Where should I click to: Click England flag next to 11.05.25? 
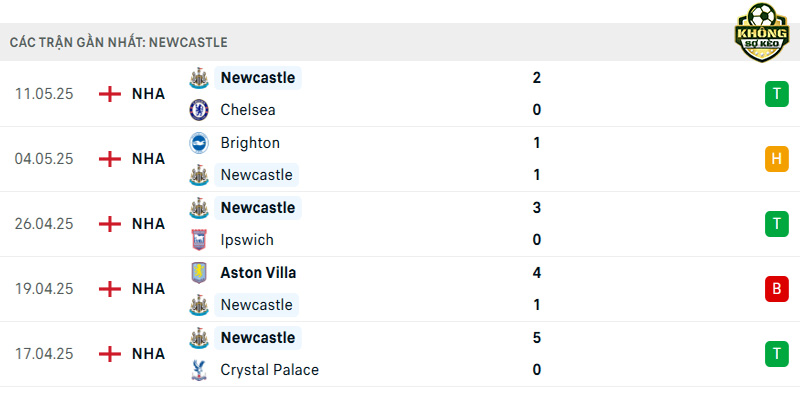tap(110, 94)
